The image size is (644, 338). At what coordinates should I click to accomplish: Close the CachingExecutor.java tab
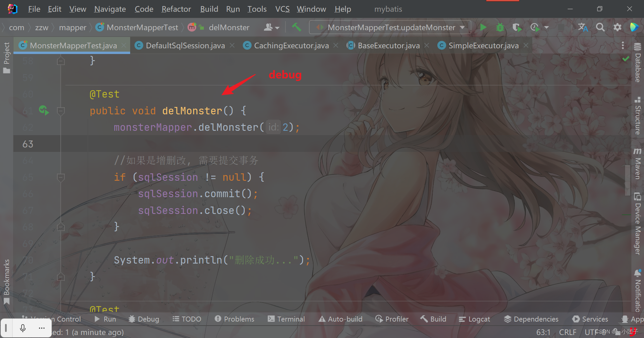click(336, 45)
